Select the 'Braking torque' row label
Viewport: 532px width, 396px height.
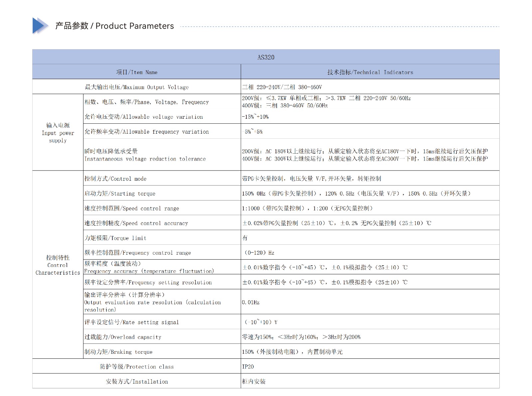[x=118, y=352]
